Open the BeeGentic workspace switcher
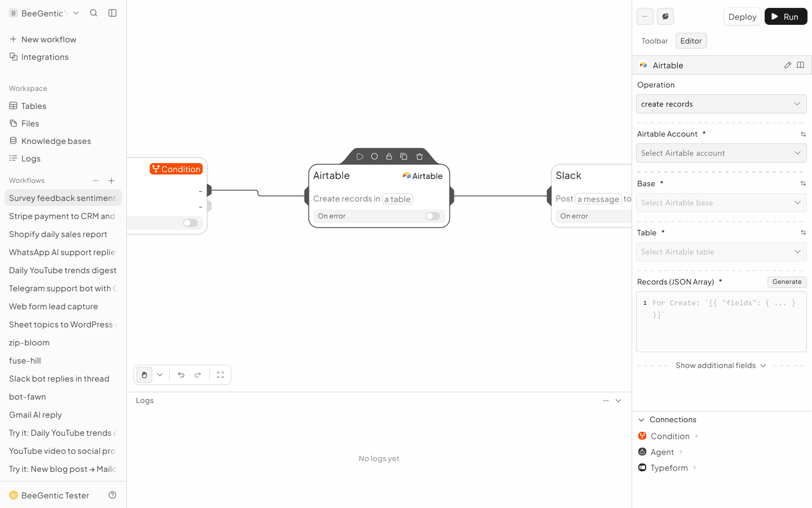812x508 pixels. (45, 13)
